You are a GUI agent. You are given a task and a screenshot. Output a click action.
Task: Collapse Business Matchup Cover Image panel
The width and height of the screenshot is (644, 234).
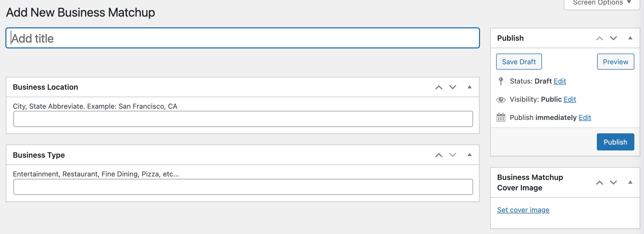pyautogui.click(x=630, y=182)
